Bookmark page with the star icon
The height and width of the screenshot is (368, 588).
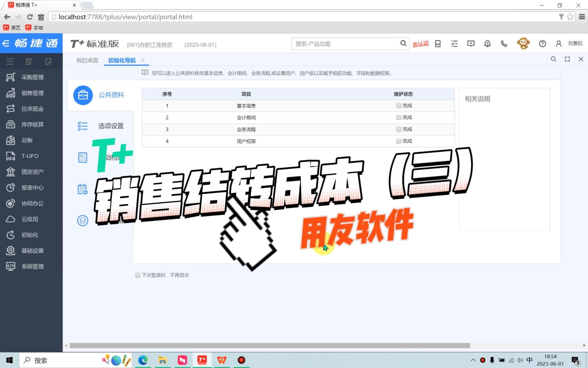tap(570, 17)
